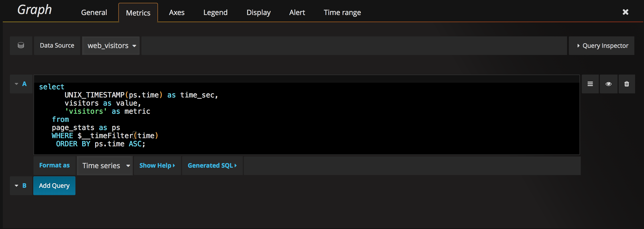
Task: Expand the Generated SQL section
Action: click(x=212, y=166)
